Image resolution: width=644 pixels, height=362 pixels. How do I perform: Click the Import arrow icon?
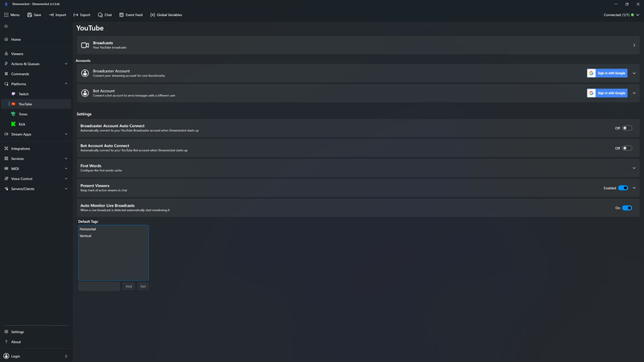(x=52, y=14)
